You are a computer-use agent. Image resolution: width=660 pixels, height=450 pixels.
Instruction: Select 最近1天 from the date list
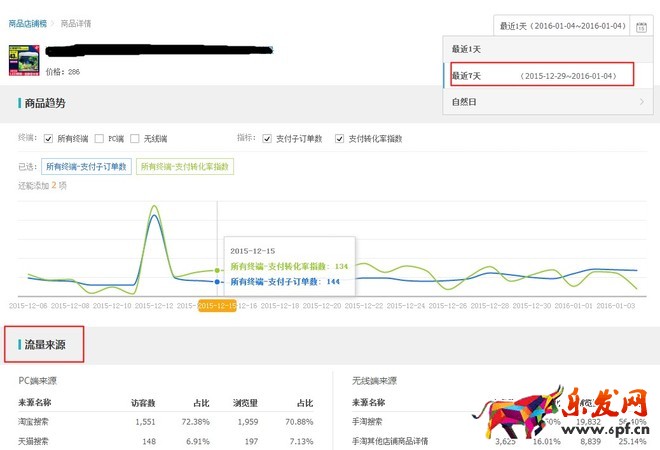pos(466,49)
